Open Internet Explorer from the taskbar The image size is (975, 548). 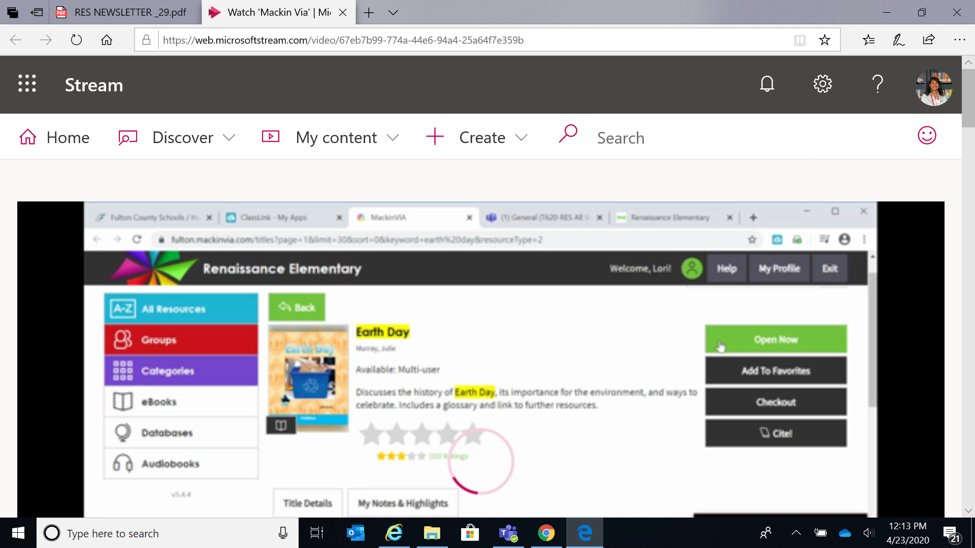394,533
